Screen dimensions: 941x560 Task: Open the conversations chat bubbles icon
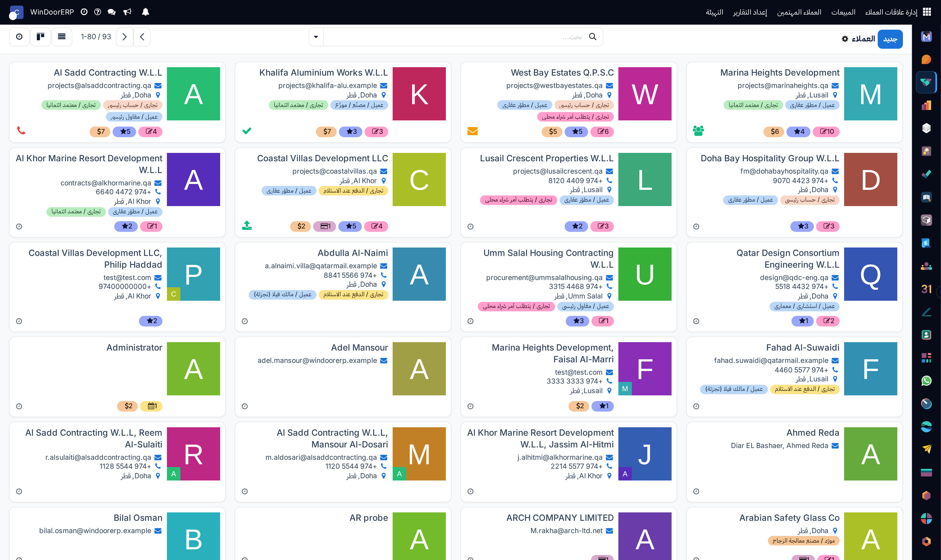pos(111,12)
